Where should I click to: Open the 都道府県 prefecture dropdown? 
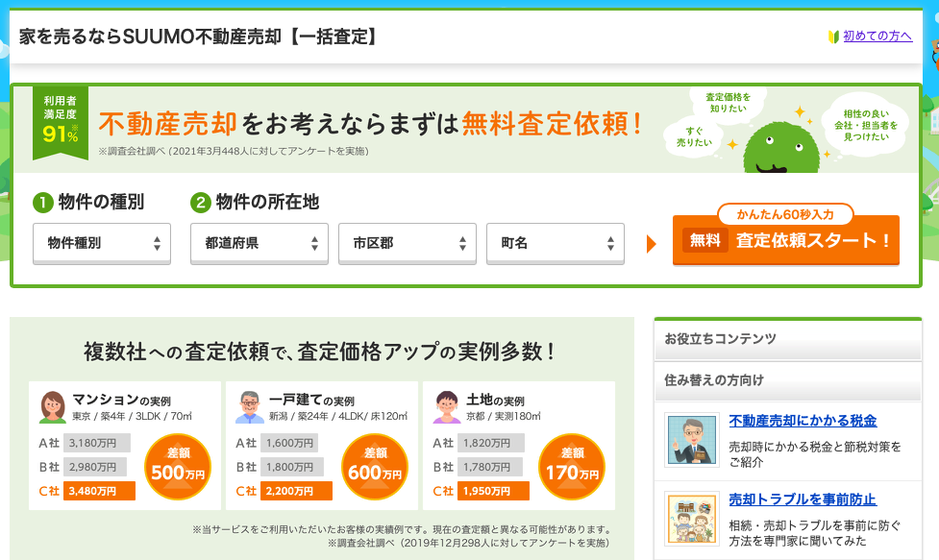click(x=259, y=244)
